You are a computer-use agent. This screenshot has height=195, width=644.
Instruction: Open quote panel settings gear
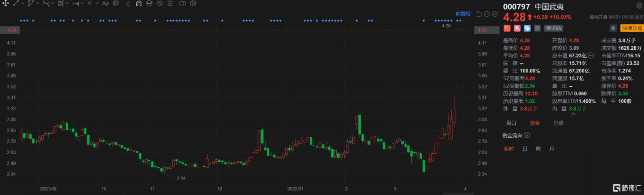coord(639,5)
